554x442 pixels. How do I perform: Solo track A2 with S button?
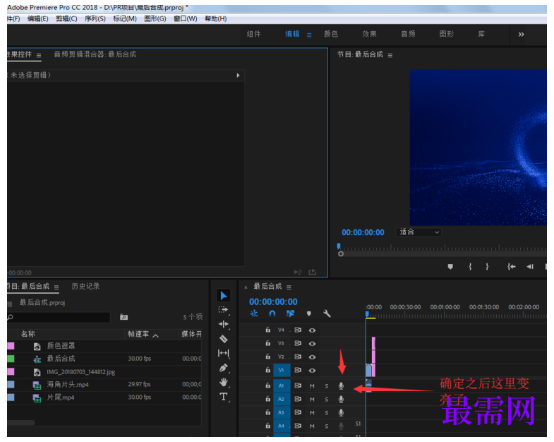pos(326,399)
